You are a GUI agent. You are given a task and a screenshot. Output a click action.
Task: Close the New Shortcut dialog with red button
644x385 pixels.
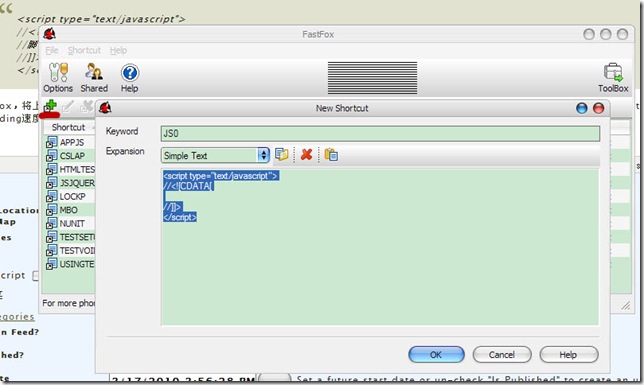[598, 108]
